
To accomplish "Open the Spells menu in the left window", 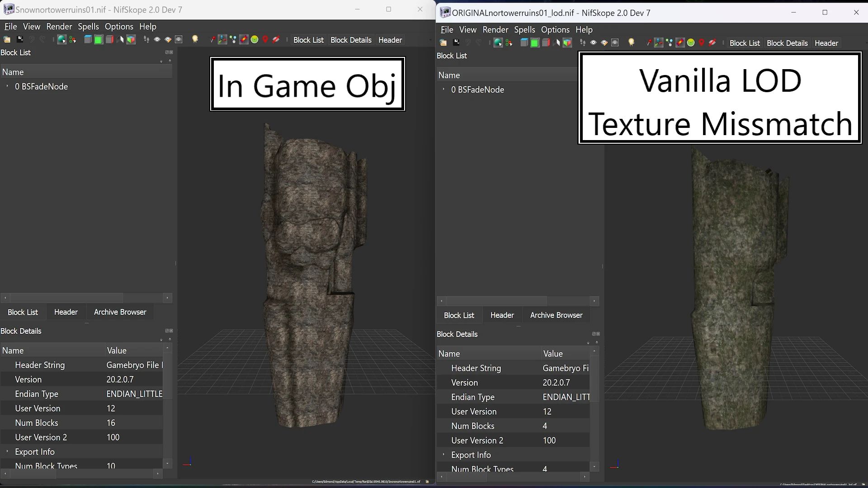I will pos(88,26).
